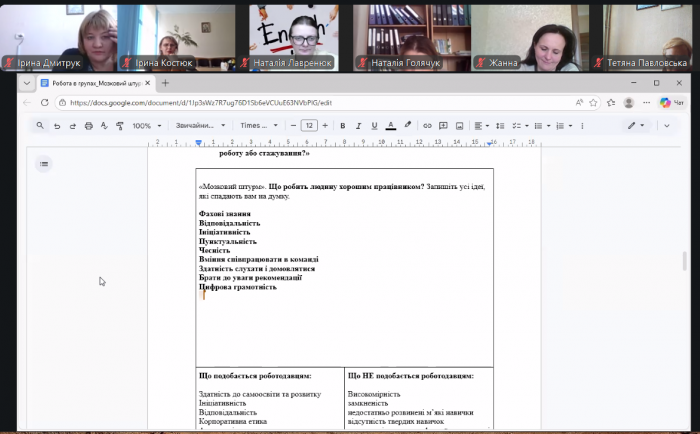Open the Times font family dropdown
The image size is (700, 434).
pyautogui.click(x=255, y=126)
